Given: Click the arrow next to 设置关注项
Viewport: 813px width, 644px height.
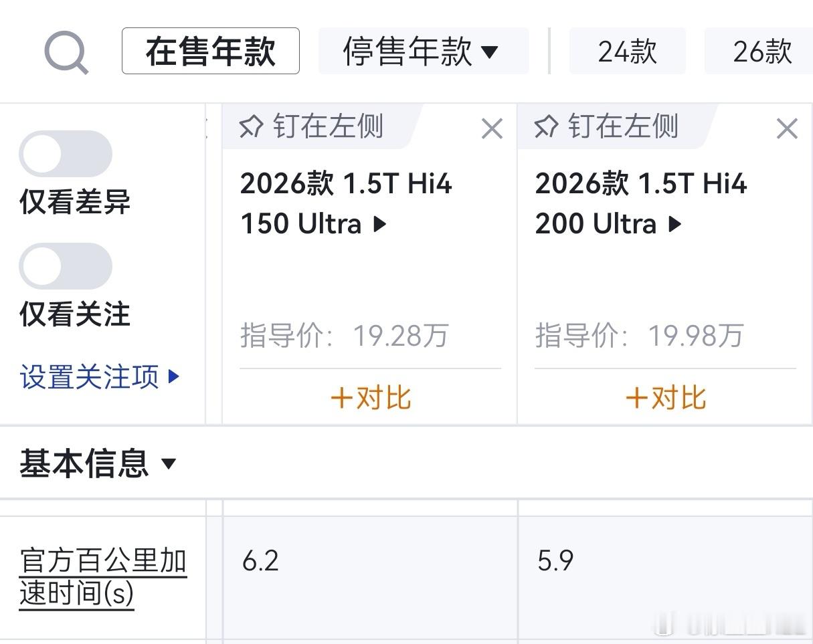Looking at the screenshot, I should click(173, 377).
